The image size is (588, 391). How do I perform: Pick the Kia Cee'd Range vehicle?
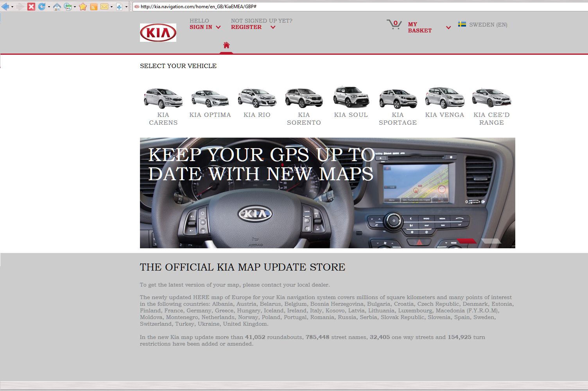[491, 106]
